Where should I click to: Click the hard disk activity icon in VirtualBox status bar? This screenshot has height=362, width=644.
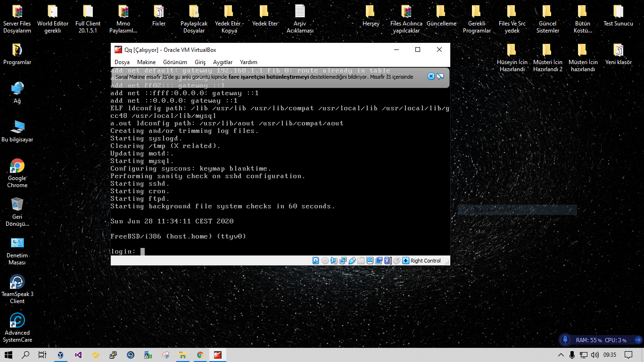tap(316, 260)
